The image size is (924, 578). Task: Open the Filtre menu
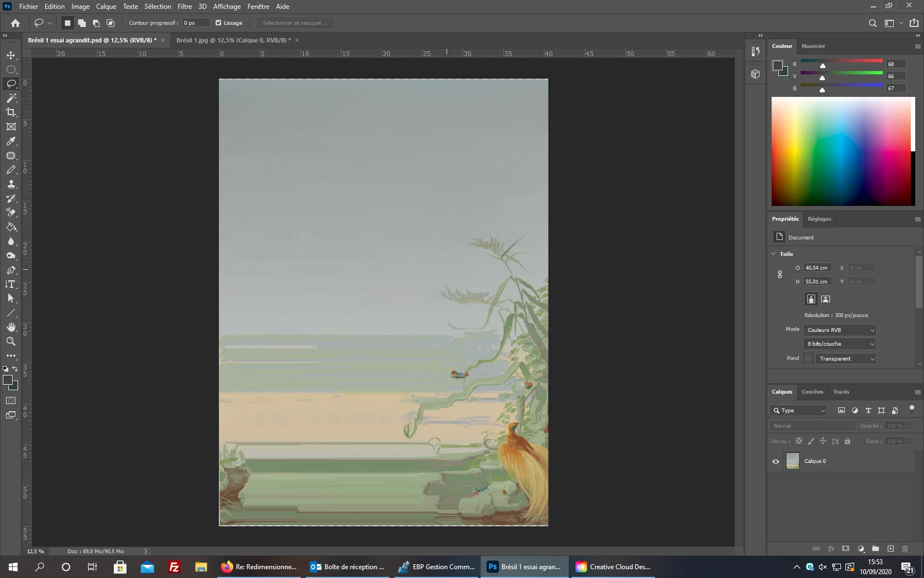click(185, 7)
